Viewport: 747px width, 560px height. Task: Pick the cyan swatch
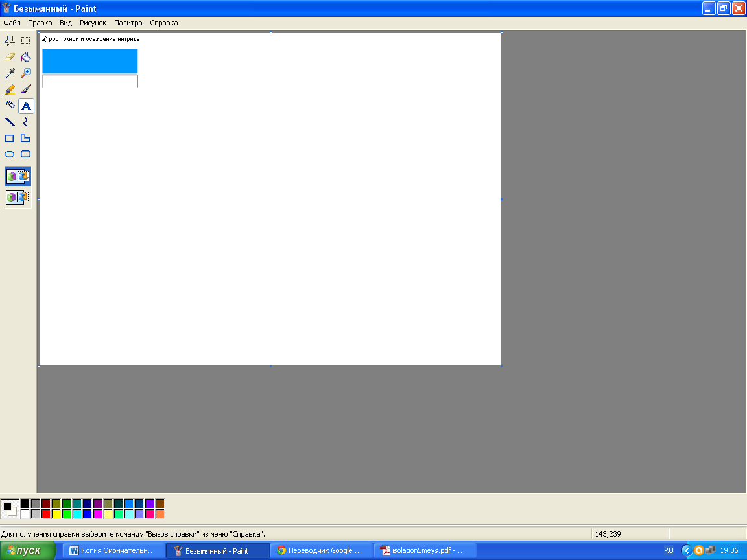tap(77, 514)
